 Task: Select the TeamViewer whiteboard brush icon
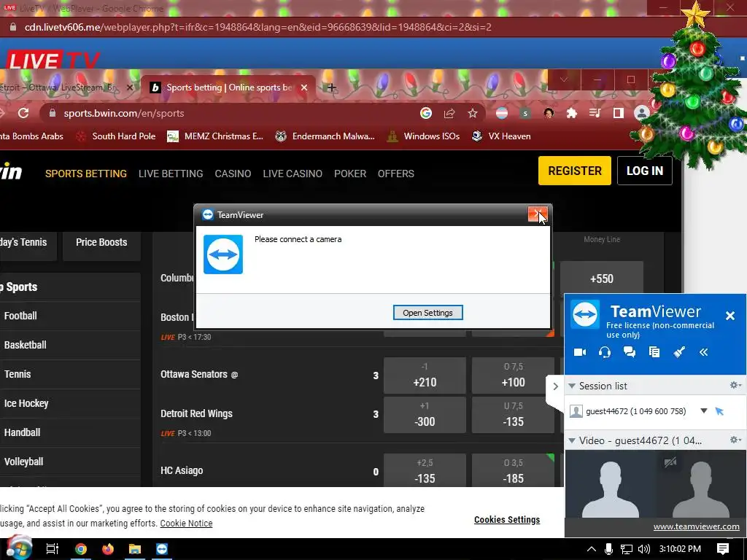pyautogui.click(x=679, y=352)
